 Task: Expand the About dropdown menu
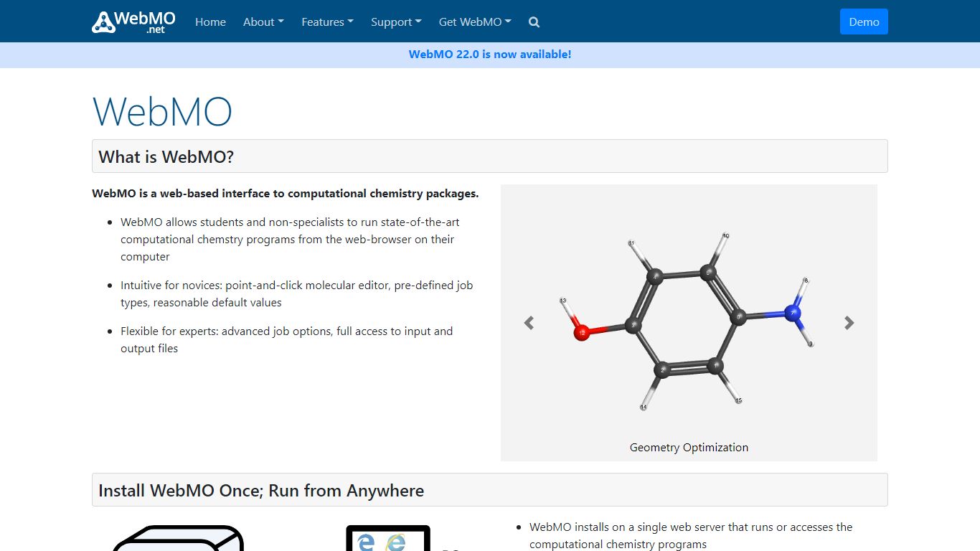[263, 22]
